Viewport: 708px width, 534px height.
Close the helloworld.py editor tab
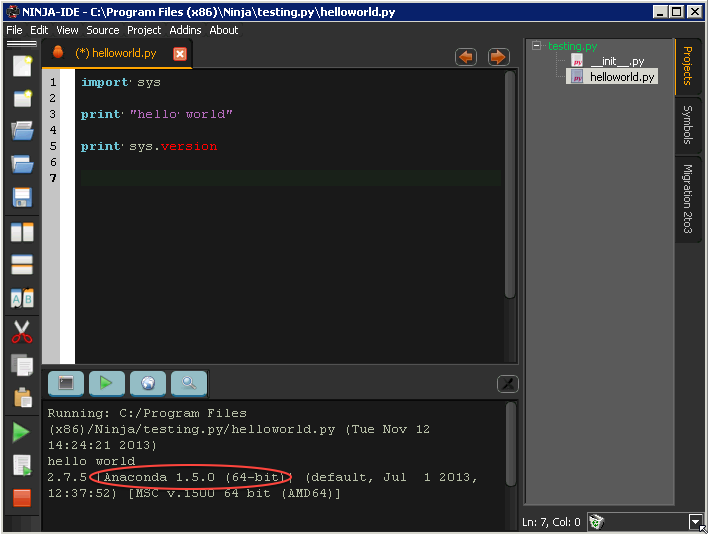tap(180, 54)
